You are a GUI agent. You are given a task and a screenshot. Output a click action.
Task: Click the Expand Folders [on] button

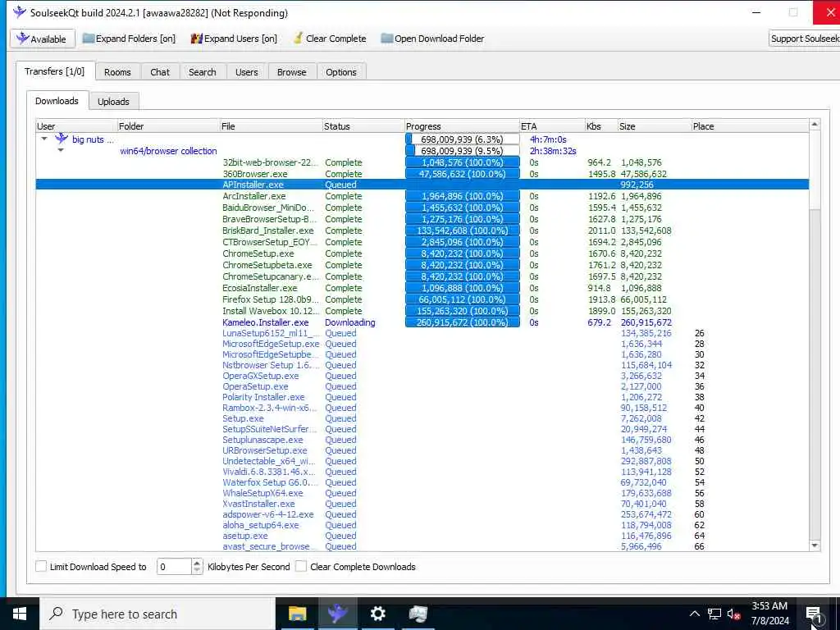pos(129,39)
